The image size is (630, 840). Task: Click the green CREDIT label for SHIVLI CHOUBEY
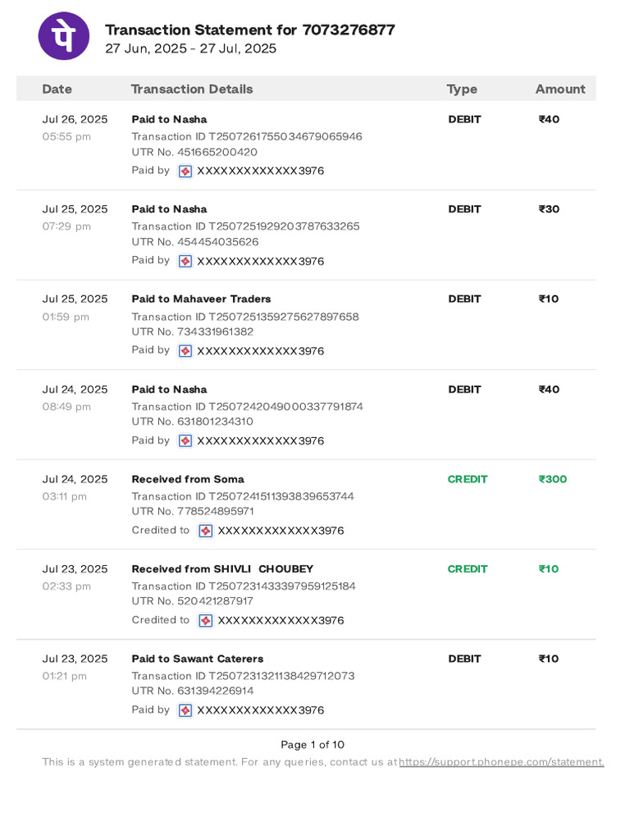coord(468,569)
